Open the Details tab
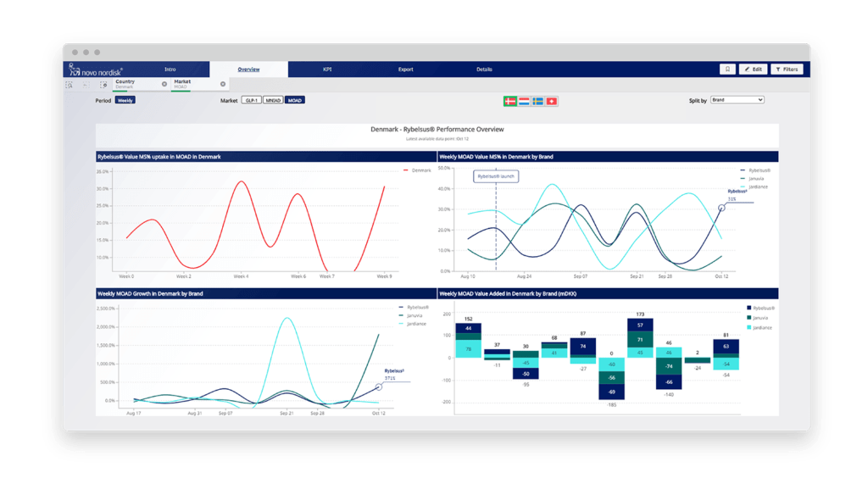Viewport: 868px width, 495px height. pos(484,70)
